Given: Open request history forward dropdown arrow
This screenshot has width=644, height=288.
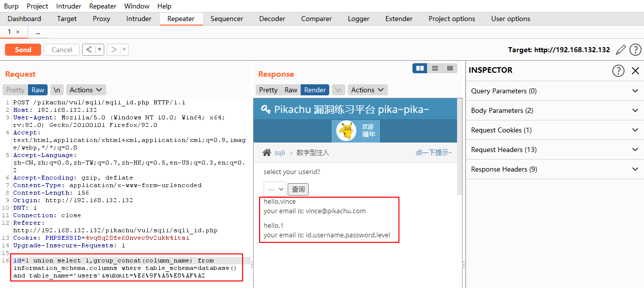Looking at the screenshot, I should click(x=124, y=50).
